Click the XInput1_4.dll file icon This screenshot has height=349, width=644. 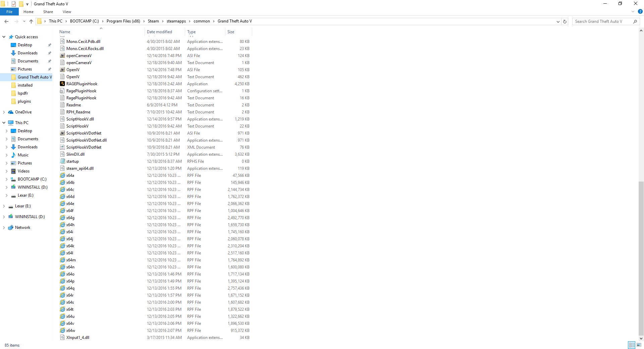62,338
